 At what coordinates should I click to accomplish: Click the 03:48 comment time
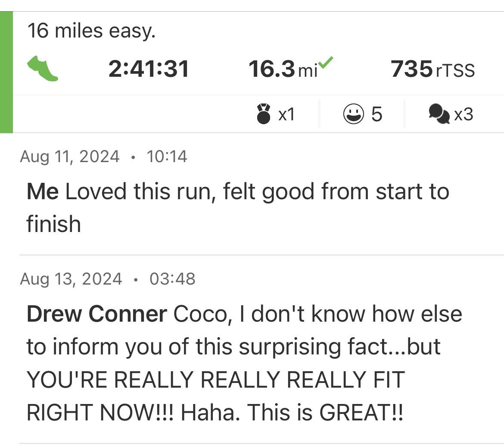[172, 279]
